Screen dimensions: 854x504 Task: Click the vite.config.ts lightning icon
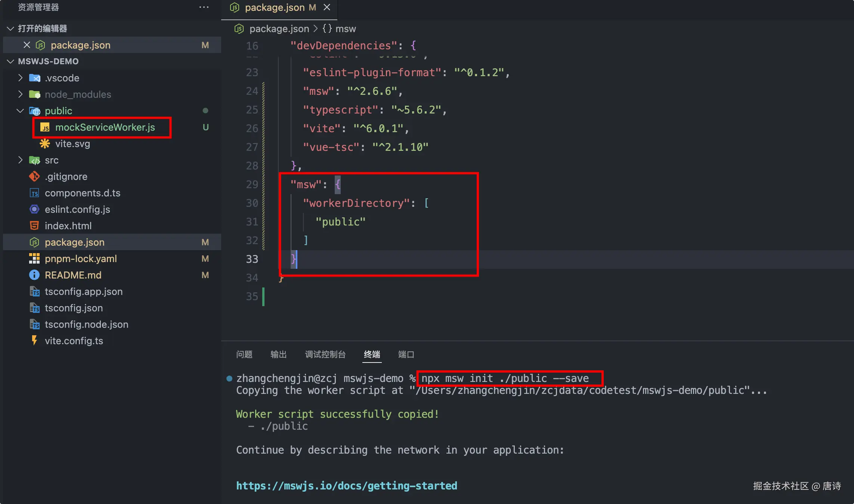click(x=34, y=340)
